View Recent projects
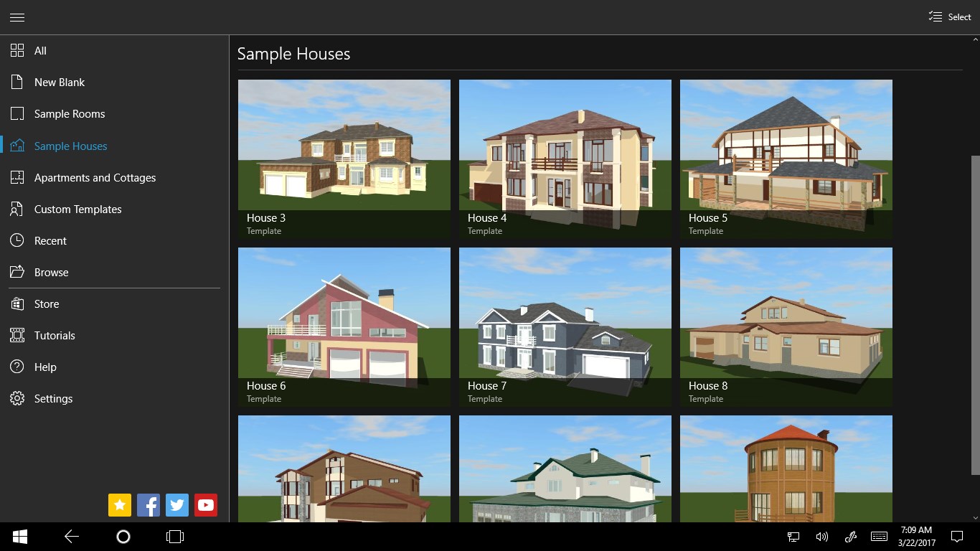The width and height of the screenshot is (980, 551). 50,240
